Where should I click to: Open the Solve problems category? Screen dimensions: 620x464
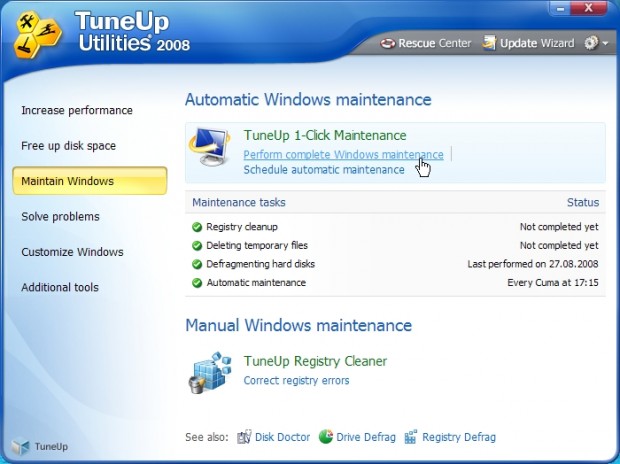(x=60, y=217)
